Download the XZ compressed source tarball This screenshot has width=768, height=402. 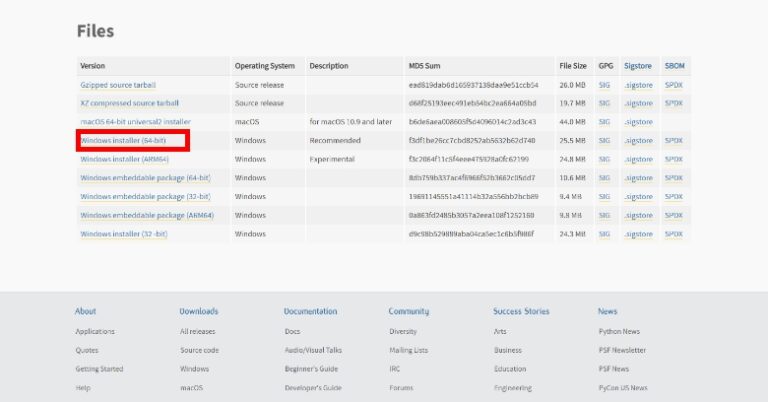[129, 103]
